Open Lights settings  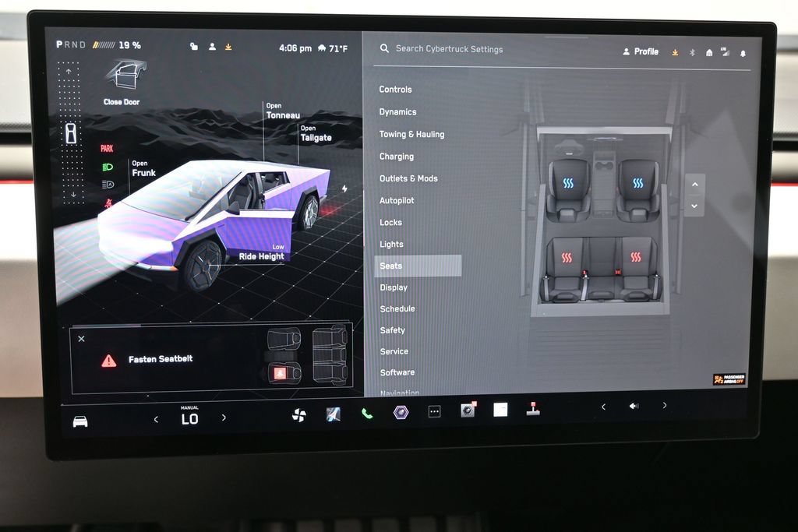391,244
